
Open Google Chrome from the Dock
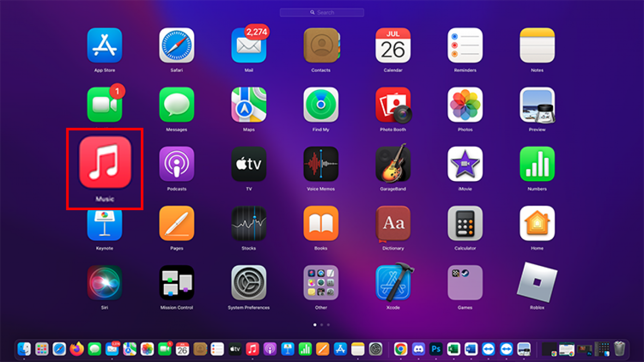pyautogui.click(x=401, y=348)
